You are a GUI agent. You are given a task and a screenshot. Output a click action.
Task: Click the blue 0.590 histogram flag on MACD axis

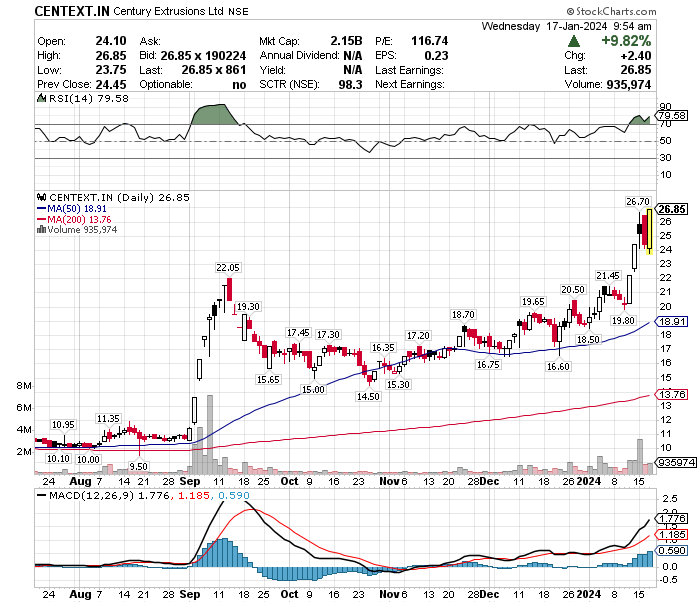point(671,551)
